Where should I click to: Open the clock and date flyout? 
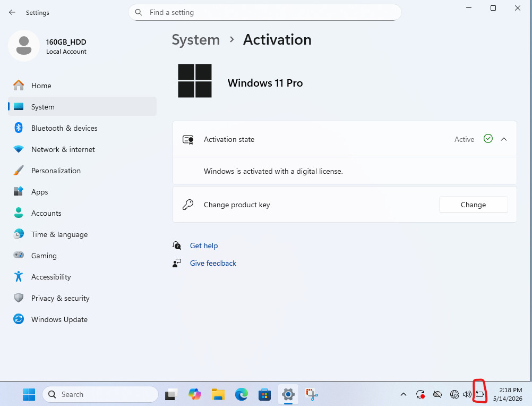click(508, 394)
